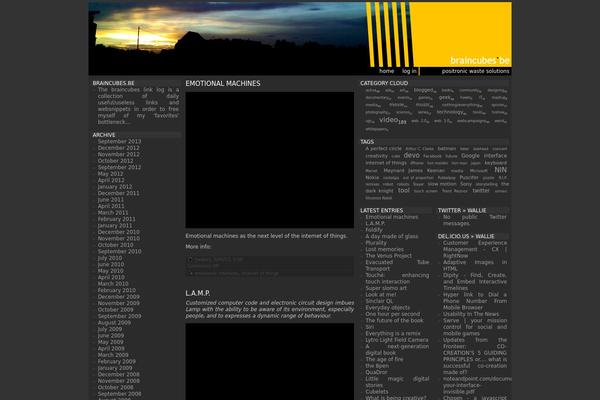
Task: Play the L.A.M.P. embedded video
Action: pos(270,362)
